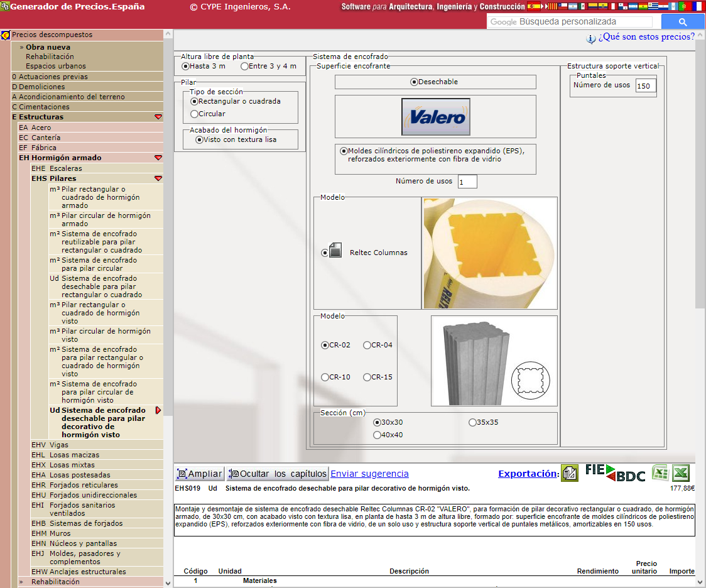Image resolution: width=706 pixels, height=588 pixels.
Task: Export to FIEBDC format
Action: [x=615, y=473]
